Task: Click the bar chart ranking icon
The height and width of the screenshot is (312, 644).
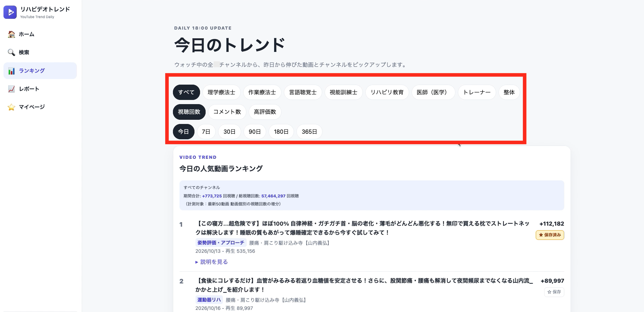Action: (x=11, y=71)
